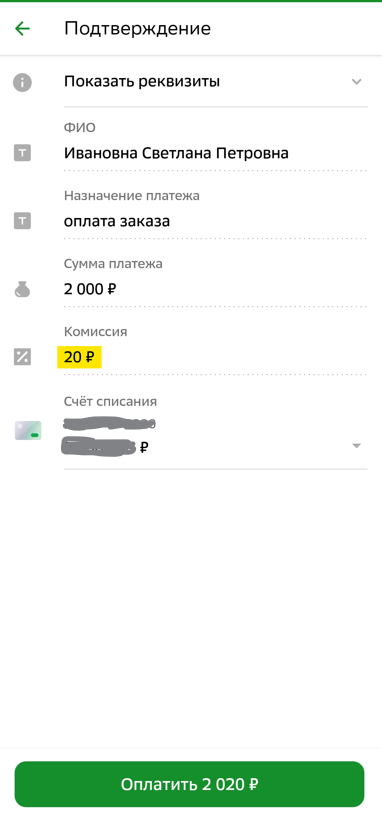This screenshot has width=382, height=817.
Task: Tap the green back arrow
Action: (x=22, y=28)
